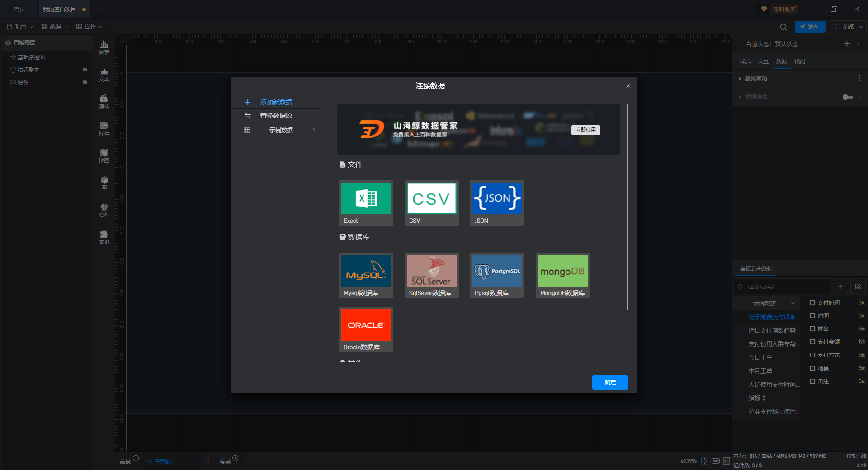
Task: Open more options for 数据联动
Action: click(x=859, y=78)
